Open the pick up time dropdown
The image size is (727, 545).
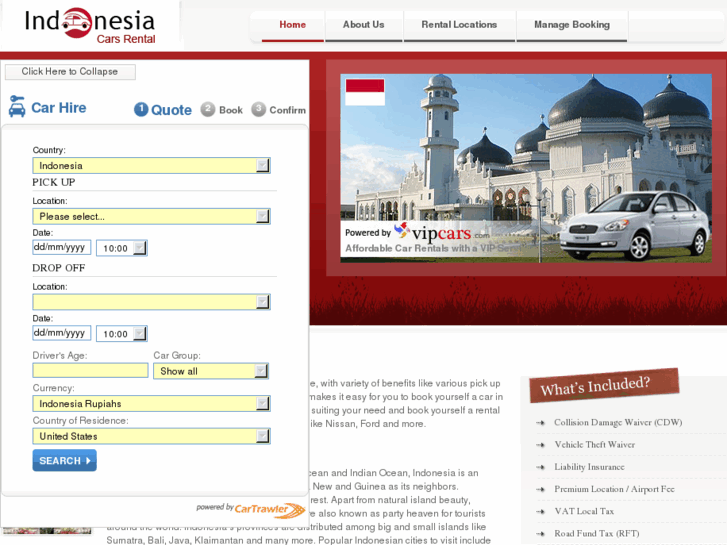[122, 248]
